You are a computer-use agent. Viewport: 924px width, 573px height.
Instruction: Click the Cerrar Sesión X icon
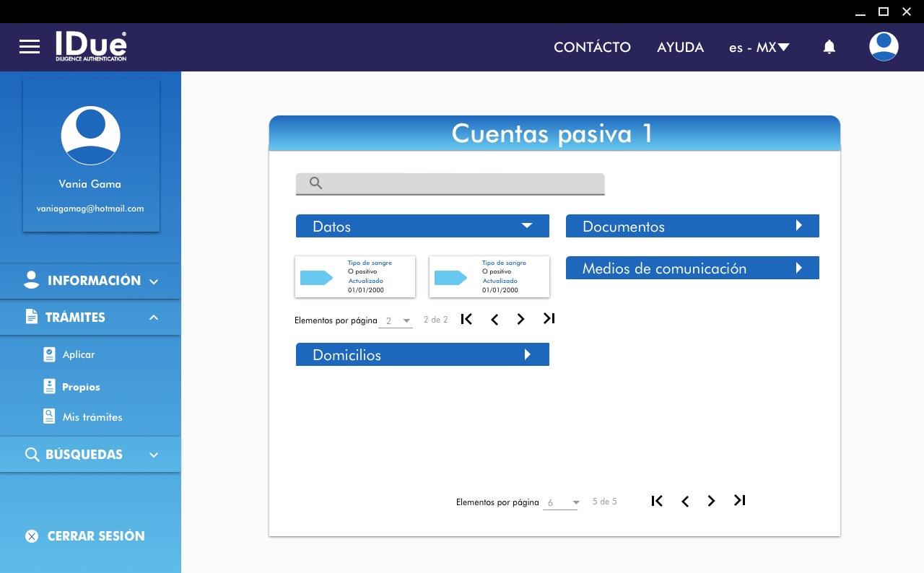click(x=32, y=536)
